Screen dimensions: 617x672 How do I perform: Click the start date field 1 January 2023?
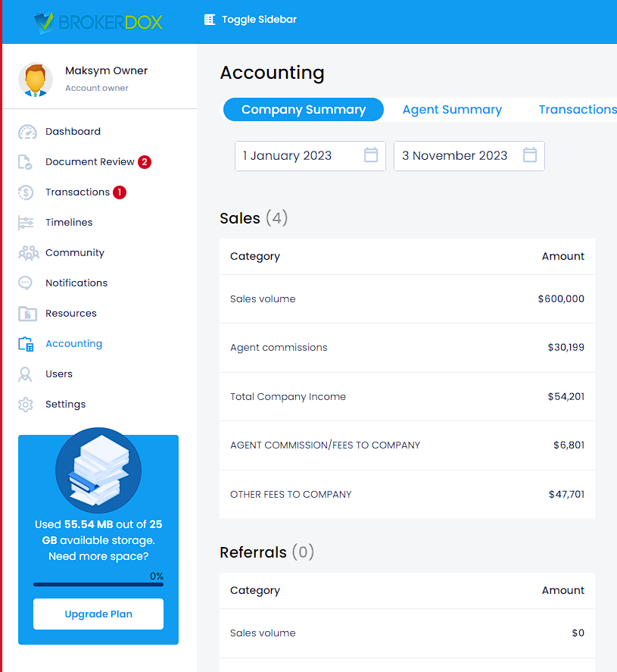tap(310, 155)
